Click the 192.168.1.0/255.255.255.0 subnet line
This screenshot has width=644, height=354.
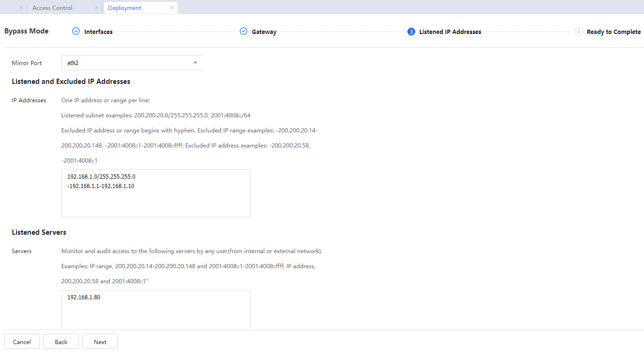click(101, 177)
